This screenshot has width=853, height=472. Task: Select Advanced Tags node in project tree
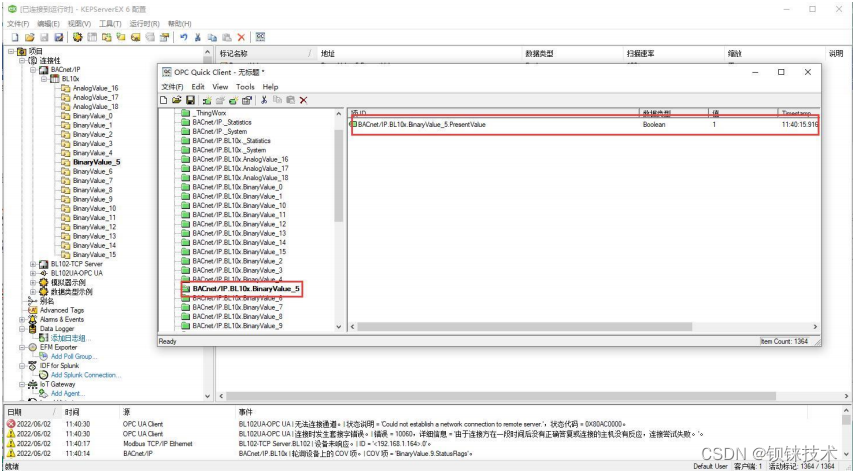[62, 310]
